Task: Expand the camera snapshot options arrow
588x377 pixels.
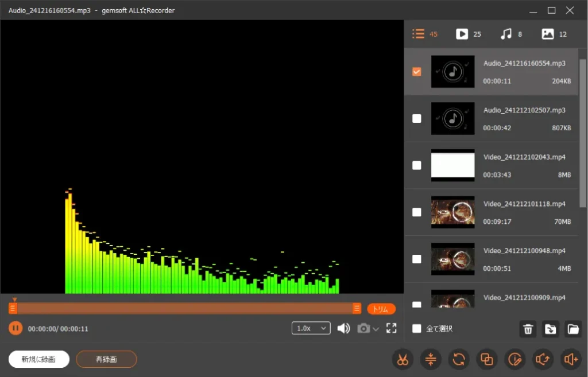Action: pyautogui.click(x=376, y=329)
